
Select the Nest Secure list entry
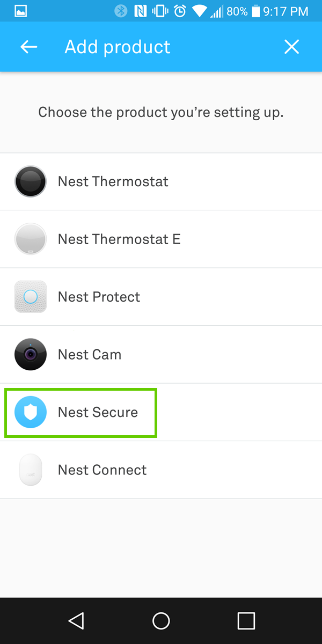point(98,412)
